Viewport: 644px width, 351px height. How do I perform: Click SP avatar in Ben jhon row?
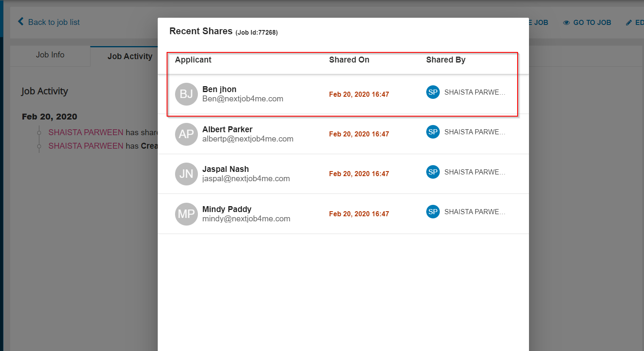click(x=433, y=92)
